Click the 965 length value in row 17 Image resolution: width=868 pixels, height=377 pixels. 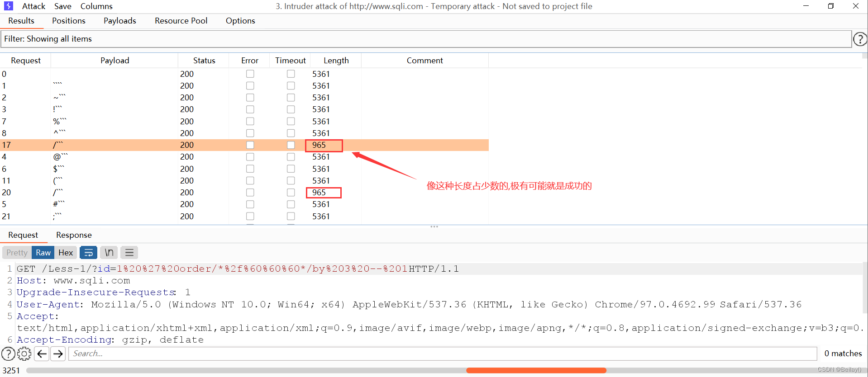point(319,145)
